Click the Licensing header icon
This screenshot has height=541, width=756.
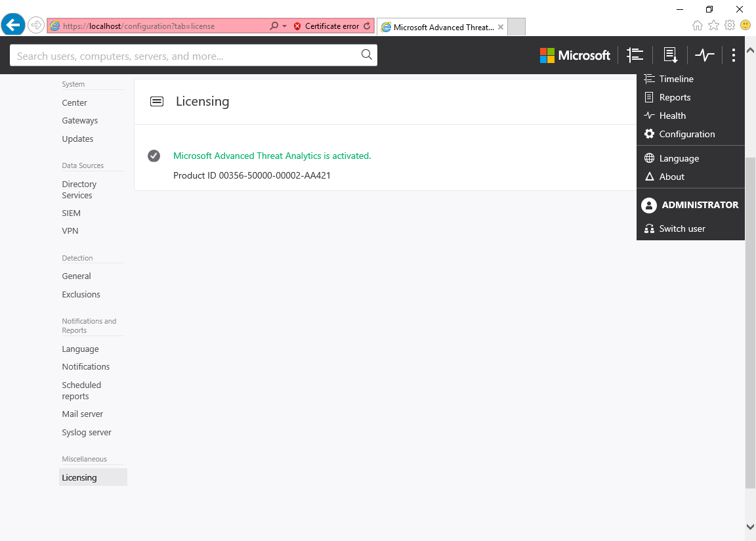tap(157, 101)
